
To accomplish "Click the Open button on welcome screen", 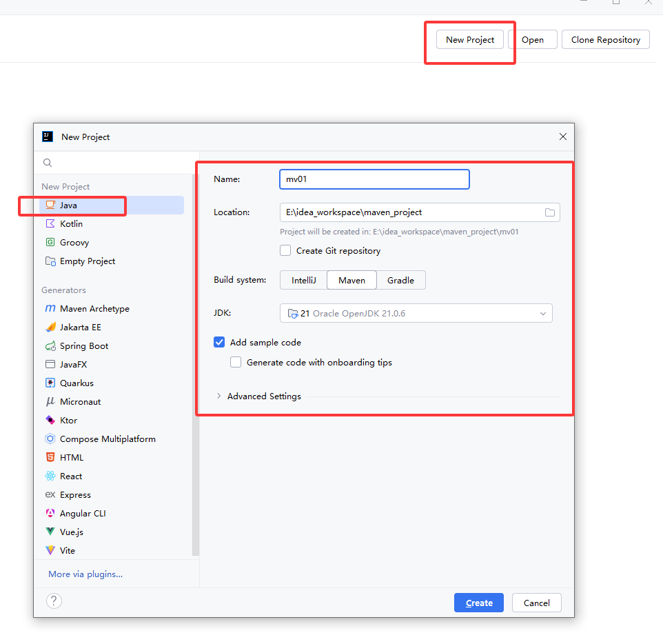I will 532,40.
